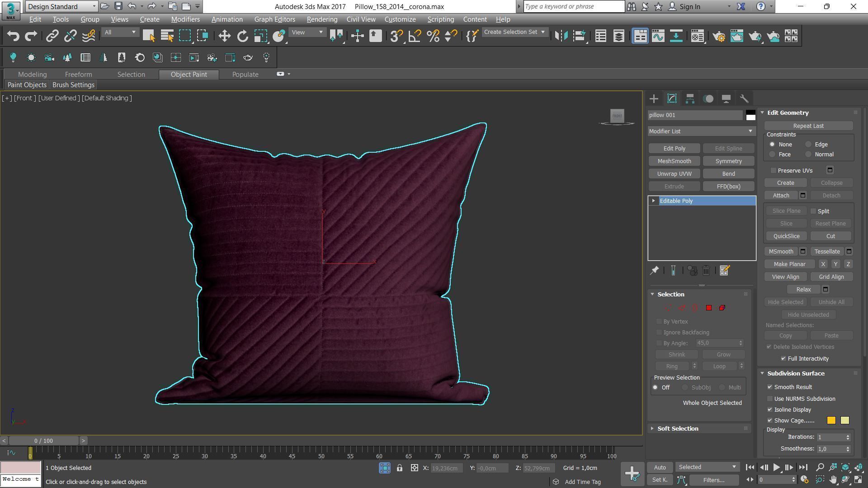Toggle the Percent Snap icon
This screenshot has height=488, width=868.
[x=433, y=36]
